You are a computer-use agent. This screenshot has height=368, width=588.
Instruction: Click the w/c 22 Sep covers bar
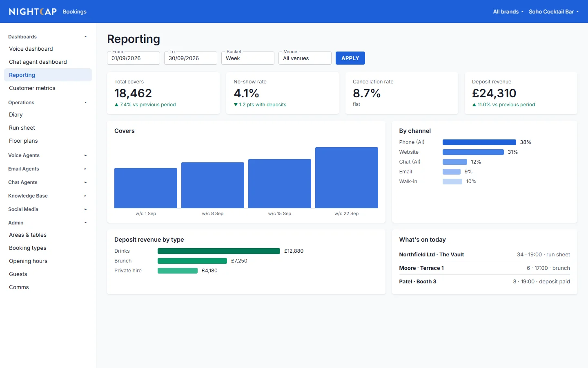(347, 178)
